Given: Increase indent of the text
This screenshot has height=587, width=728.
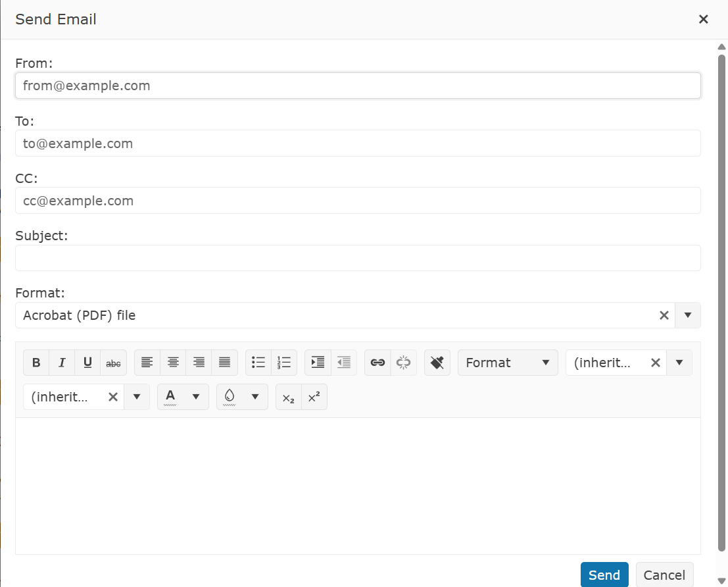Looking at the screenshot, I should 318,363.
